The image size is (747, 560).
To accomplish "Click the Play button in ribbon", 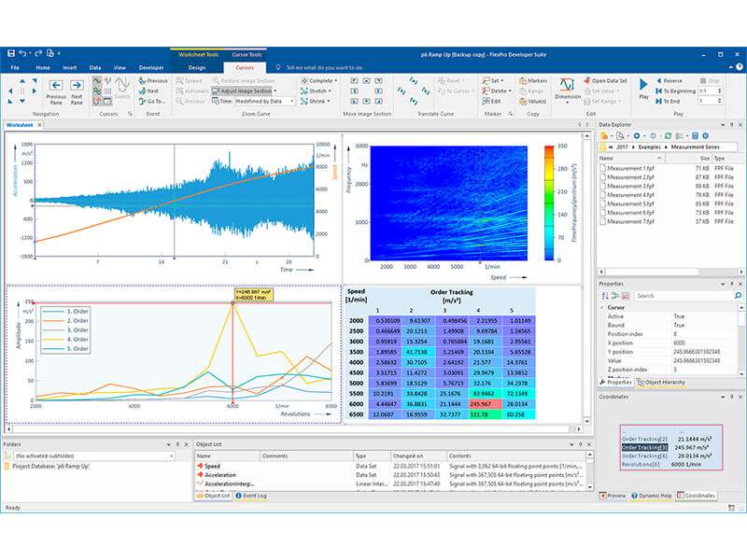I will tap(643, 85).
